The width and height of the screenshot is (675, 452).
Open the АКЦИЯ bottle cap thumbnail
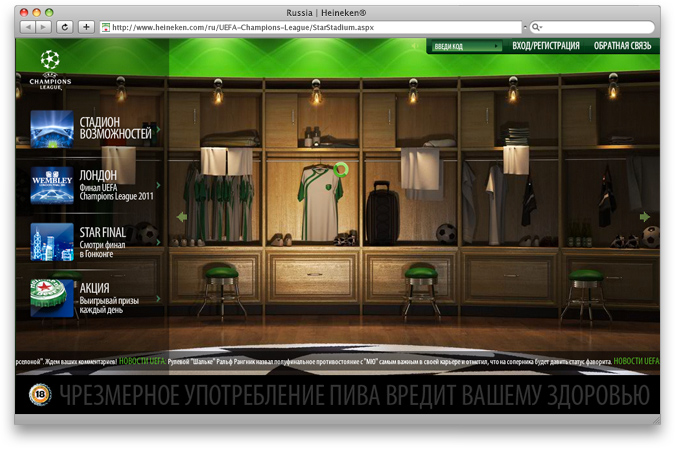[x=52, y=298]
